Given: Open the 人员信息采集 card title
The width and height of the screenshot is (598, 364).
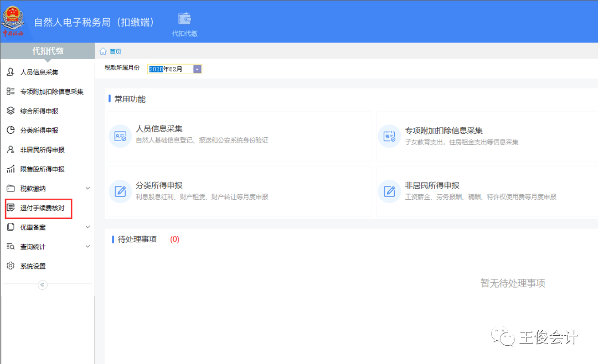Looking at the screenshot, I should [159, 129].
